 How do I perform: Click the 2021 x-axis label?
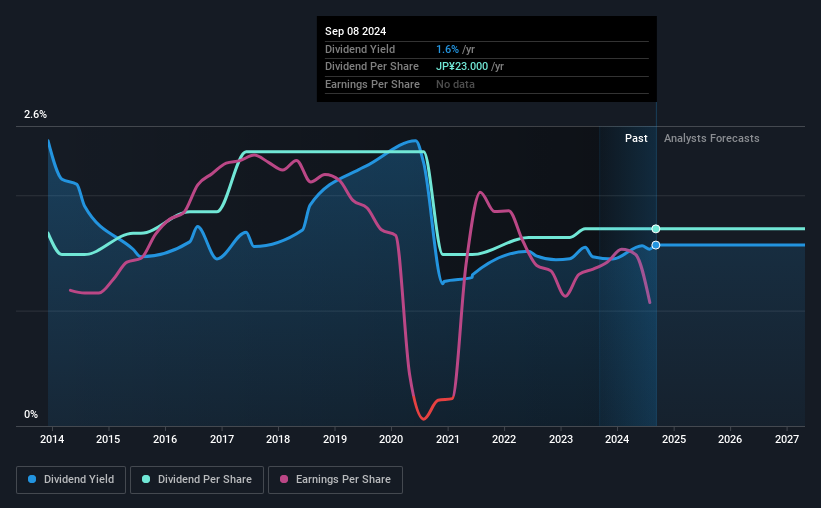coord(448,439)
